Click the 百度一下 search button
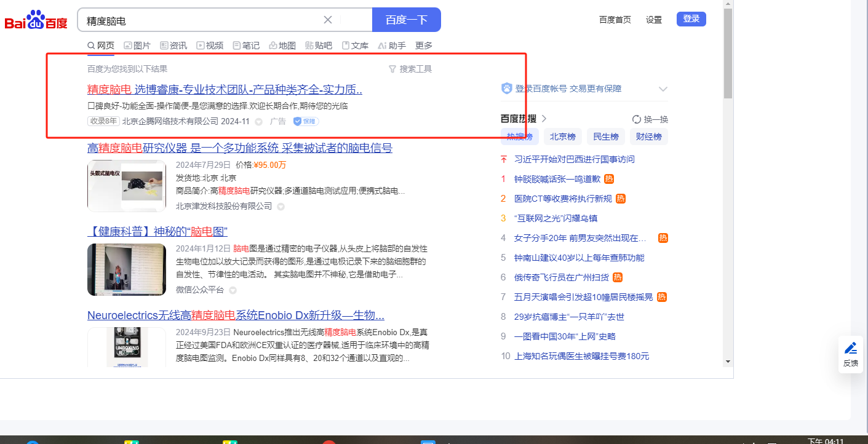The image size is (868, 444). point(406,20)
